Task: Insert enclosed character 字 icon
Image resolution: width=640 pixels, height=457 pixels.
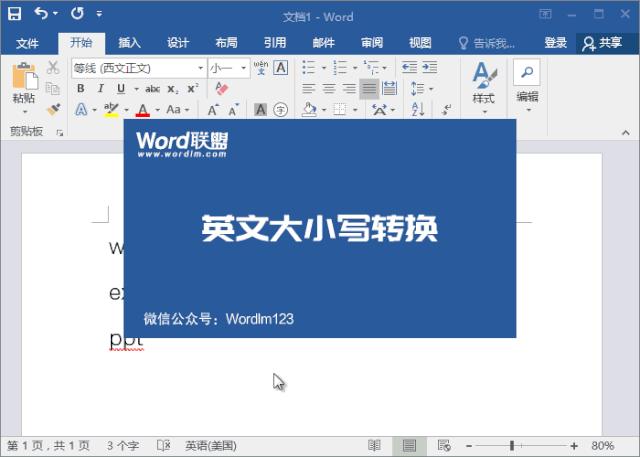Action: point(280,110)
